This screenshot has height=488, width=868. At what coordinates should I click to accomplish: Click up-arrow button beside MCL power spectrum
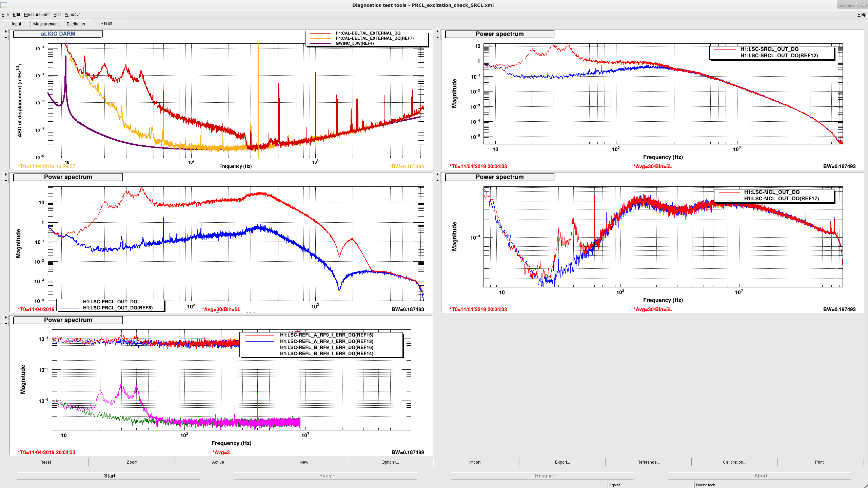pos(437,180)
